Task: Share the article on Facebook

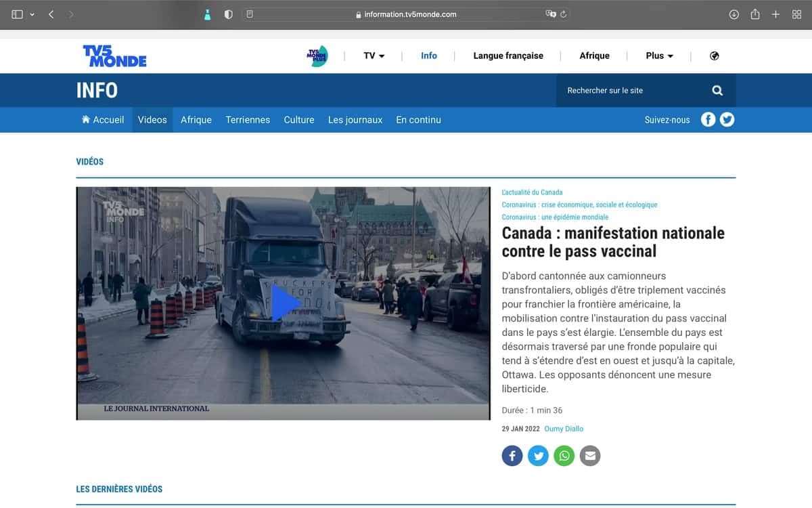Action: (x=512, y=456)
